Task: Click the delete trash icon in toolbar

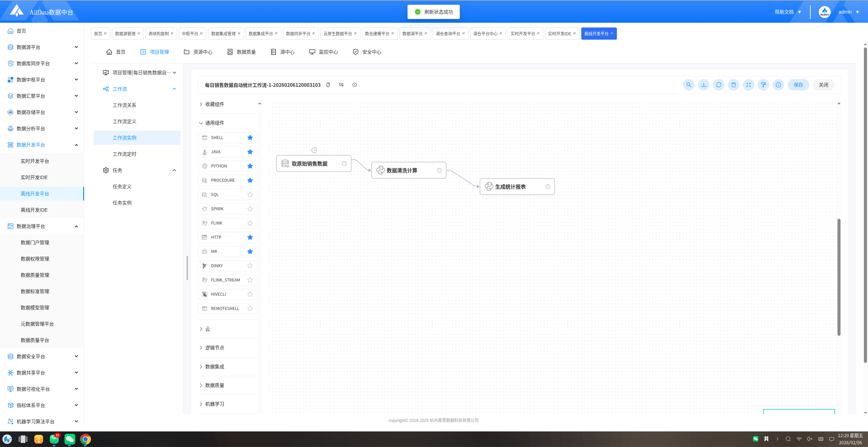Action: pyautogui.click(x=733, y=85)
